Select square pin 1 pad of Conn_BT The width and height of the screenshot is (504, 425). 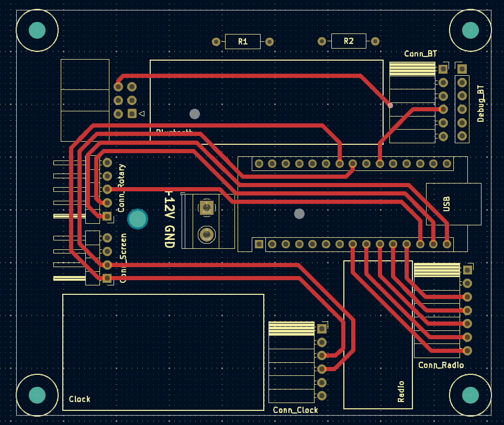click(x=443, y=69)
